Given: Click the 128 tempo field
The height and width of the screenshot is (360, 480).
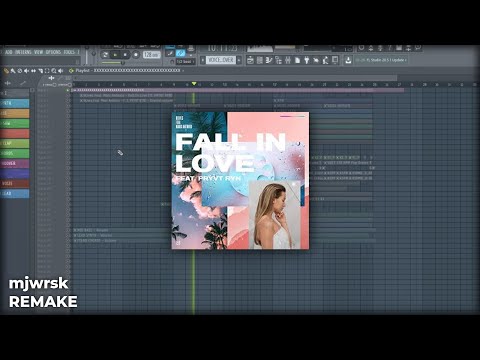Looking at the screenshot, I should [x=151, y=54].
